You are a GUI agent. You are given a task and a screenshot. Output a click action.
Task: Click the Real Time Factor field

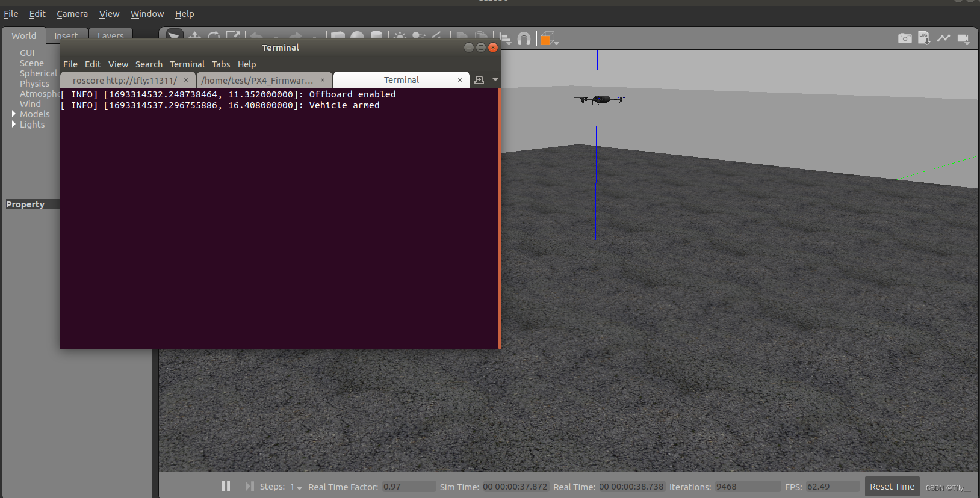(x=409, y=487)
